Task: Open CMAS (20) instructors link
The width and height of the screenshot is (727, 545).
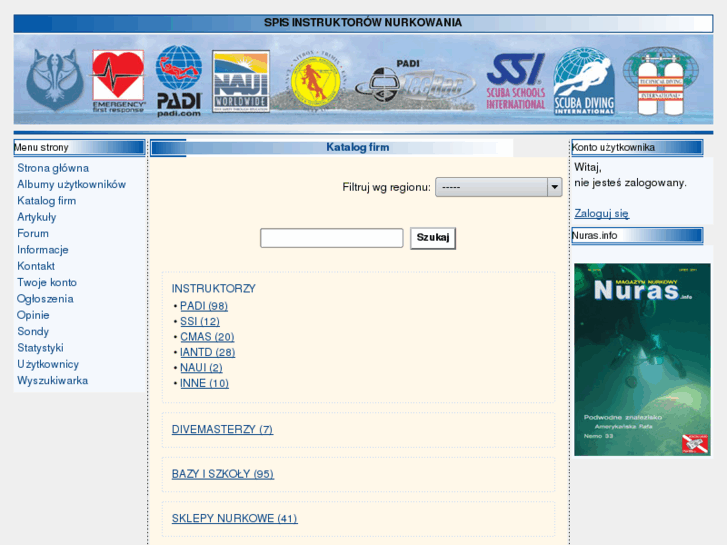Action: coord(207,337)
